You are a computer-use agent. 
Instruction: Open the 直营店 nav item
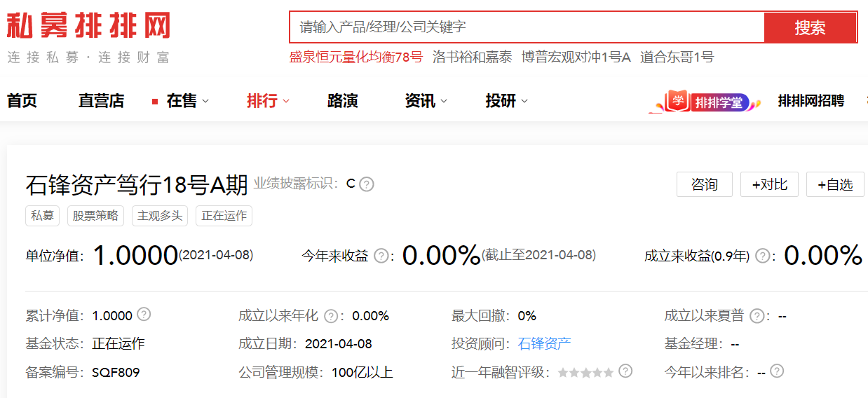(101, 101)
